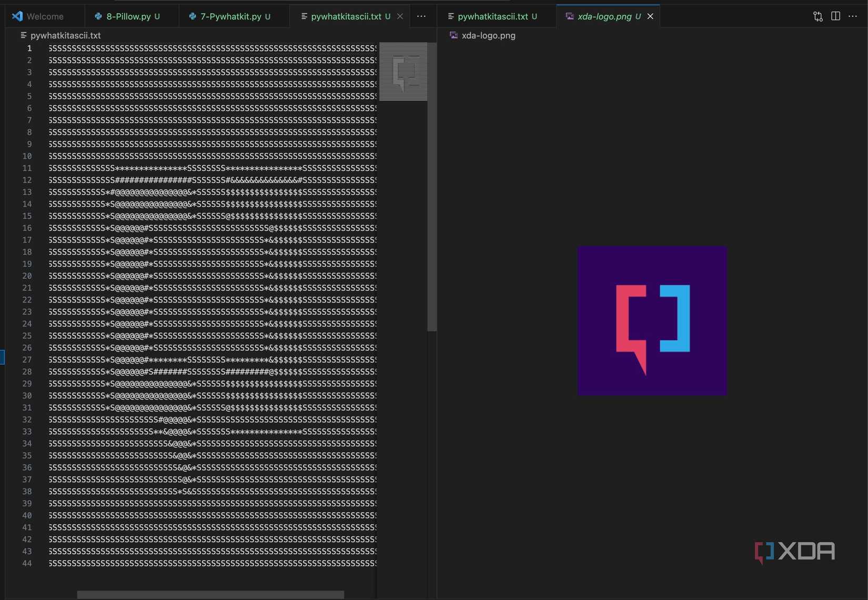The width and height of the screenshot is (868, 600).
Task: Click line number 27 in the gutter
Action: click(27, 360)
